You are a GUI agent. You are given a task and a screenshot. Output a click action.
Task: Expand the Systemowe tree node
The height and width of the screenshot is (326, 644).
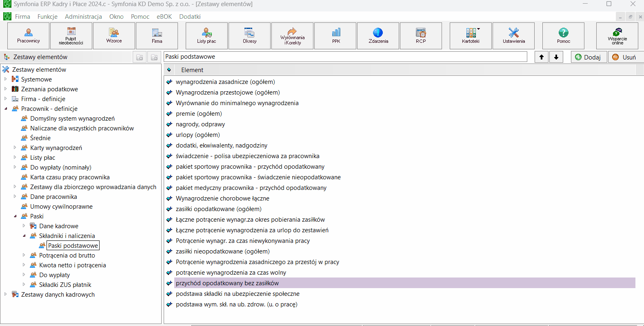5,79
